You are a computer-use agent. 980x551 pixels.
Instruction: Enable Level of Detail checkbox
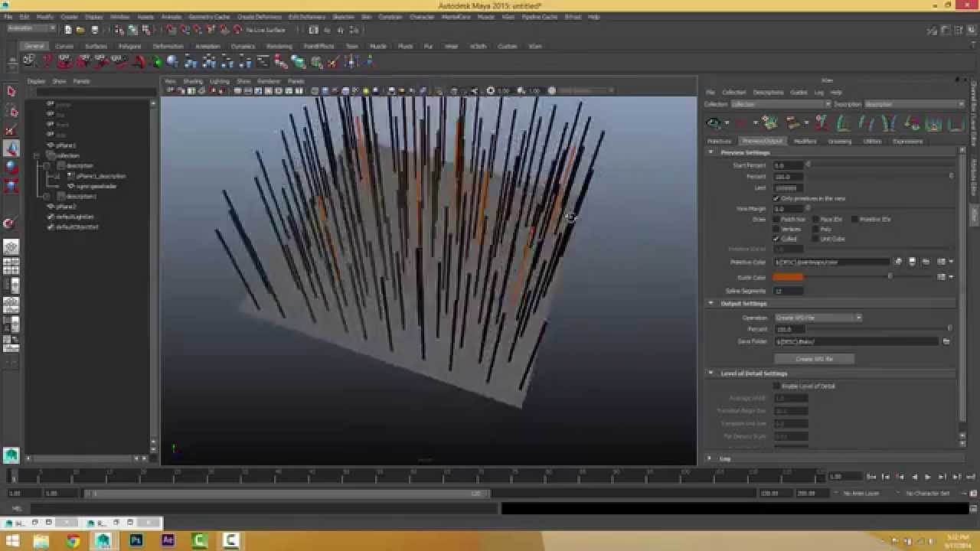click(776, 386)
